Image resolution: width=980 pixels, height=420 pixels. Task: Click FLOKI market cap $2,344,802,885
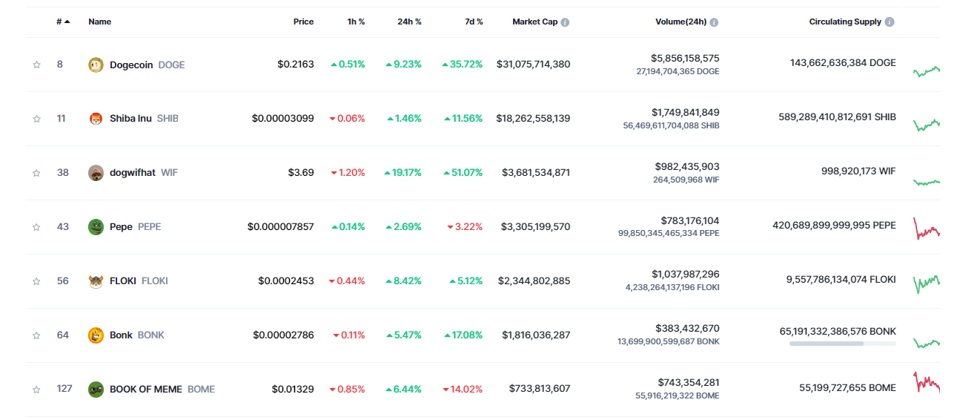click(x=534, y=281)
